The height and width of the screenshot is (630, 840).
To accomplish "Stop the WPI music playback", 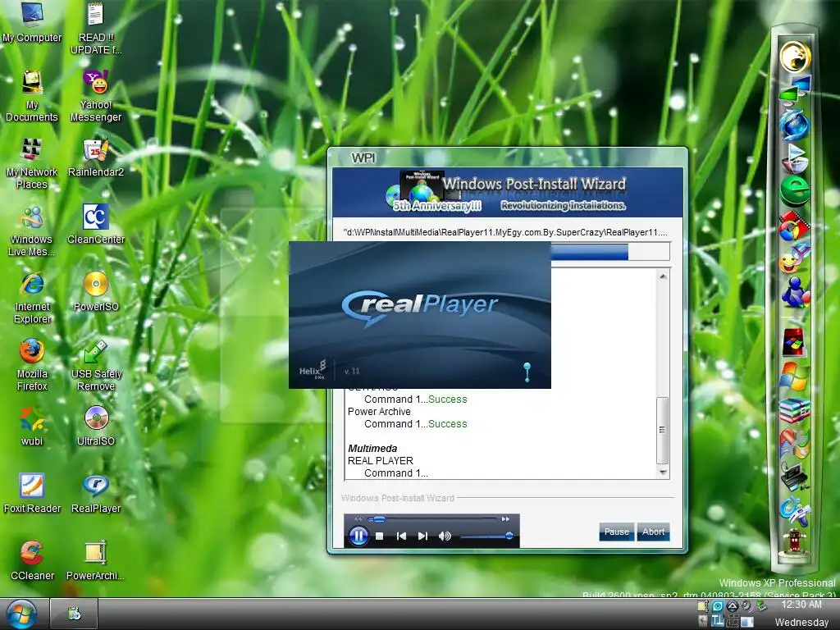I will [x=379, y=536].
